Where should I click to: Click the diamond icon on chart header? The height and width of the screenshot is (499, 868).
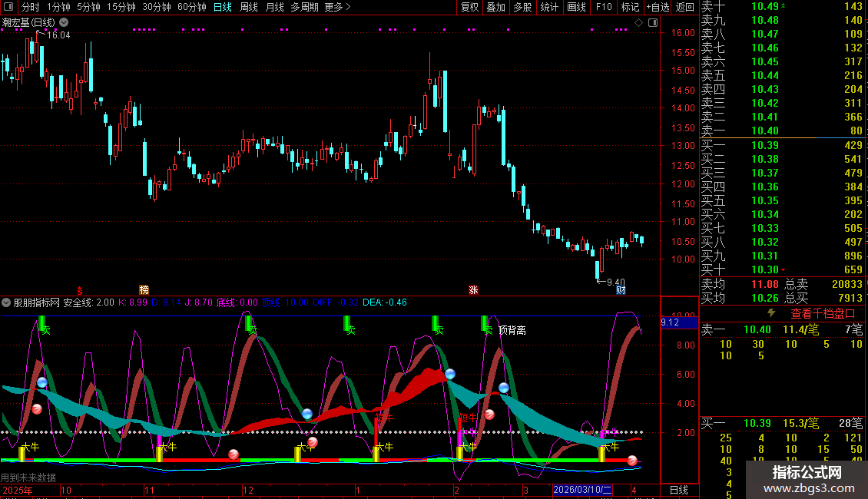[638, 23]
